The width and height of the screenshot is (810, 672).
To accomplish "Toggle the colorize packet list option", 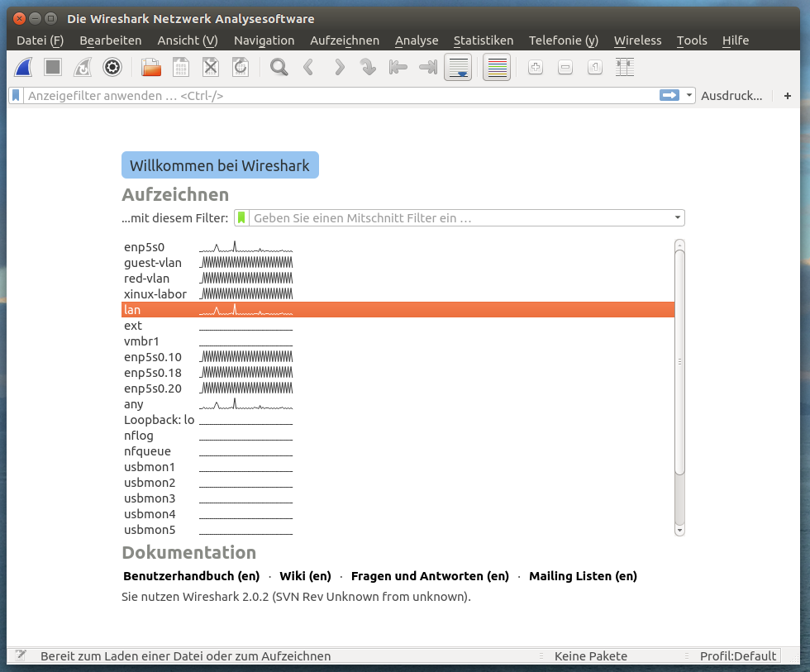I will [x=497, y=68].
